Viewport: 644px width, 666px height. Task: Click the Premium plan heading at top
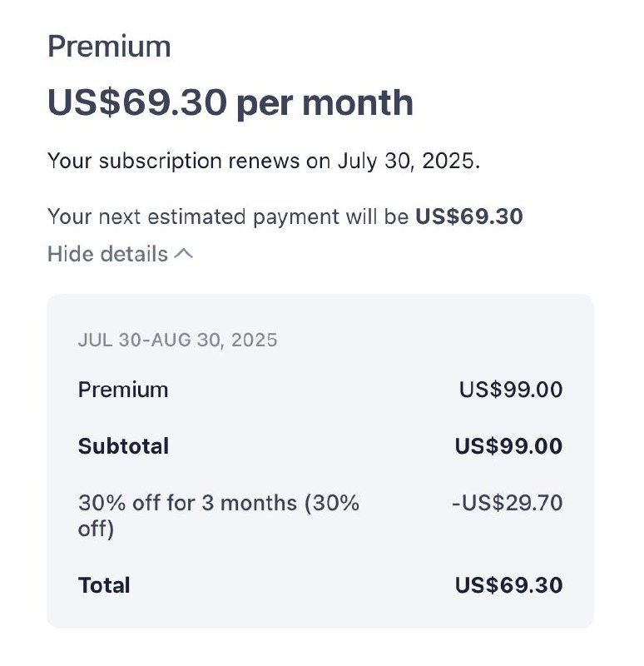click(x=109, y=46)
